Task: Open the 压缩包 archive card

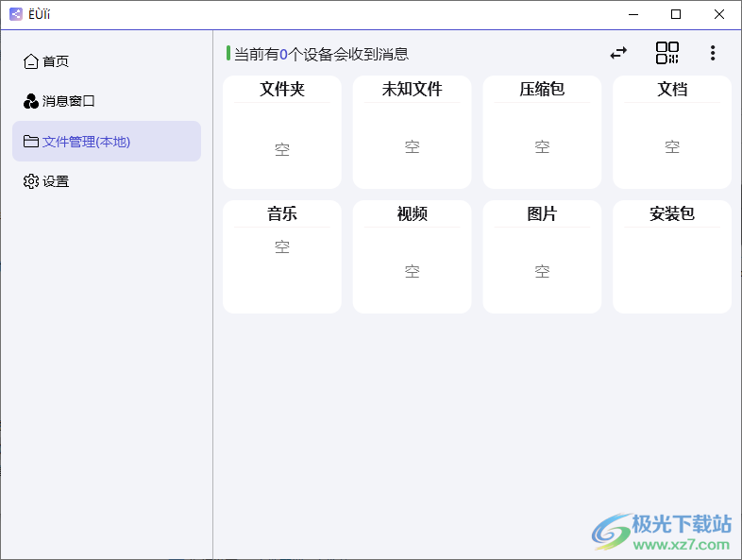Action: pyautogui.click(x=542, y=132)
